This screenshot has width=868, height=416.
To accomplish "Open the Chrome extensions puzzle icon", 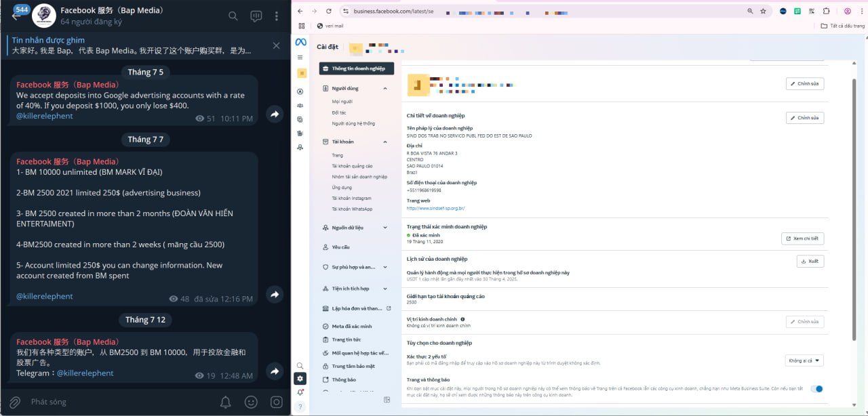I will coord(826,12).
